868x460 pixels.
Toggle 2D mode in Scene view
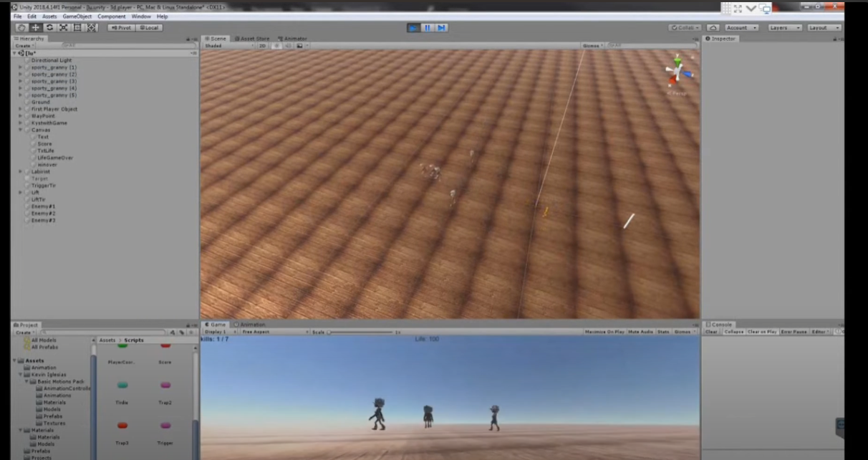[263, 46]
